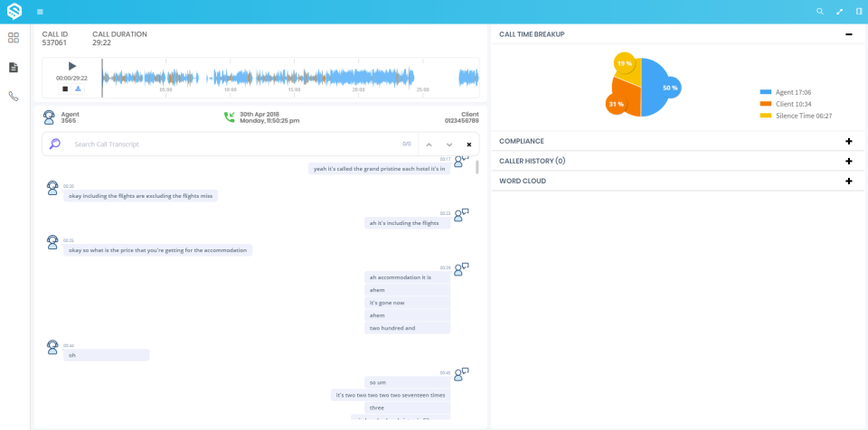Screen dimensions: 868x430
Task: Seek the waveform near 20:00 mark
Action: [358, 79]
